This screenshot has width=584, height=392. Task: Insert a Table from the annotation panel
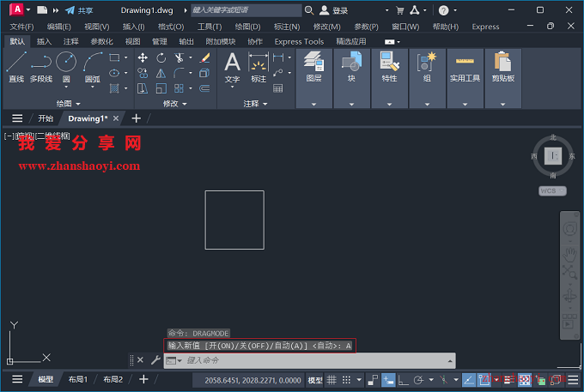tap(278, 88)
